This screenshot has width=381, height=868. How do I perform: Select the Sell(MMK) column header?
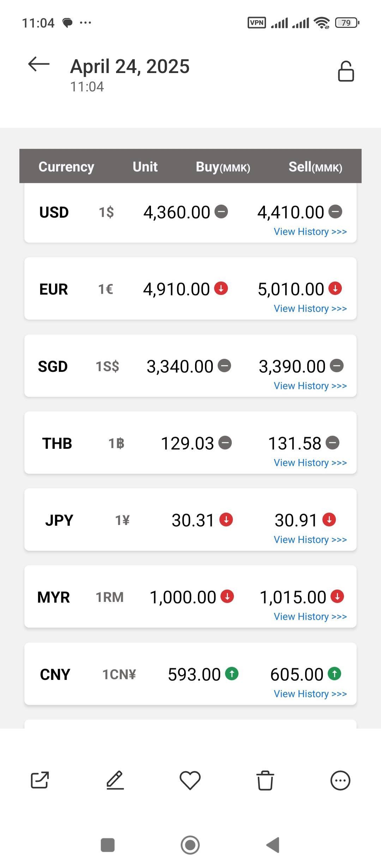315,167
